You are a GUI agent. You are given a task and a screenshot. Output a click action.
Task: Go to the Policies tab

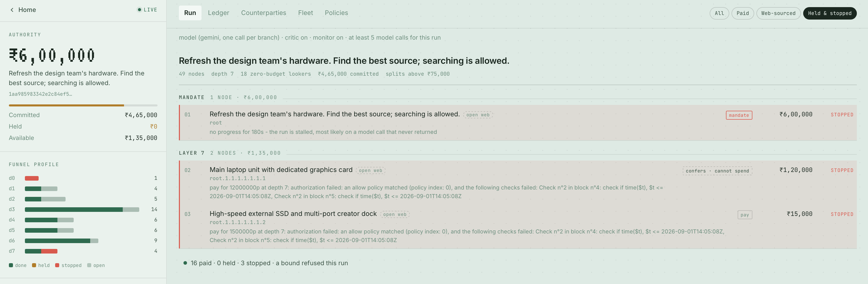pos(336,13)
